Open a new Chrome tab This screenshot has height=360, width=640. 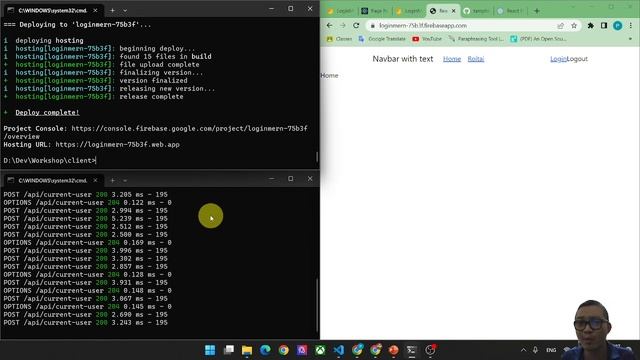coord(536,11)
